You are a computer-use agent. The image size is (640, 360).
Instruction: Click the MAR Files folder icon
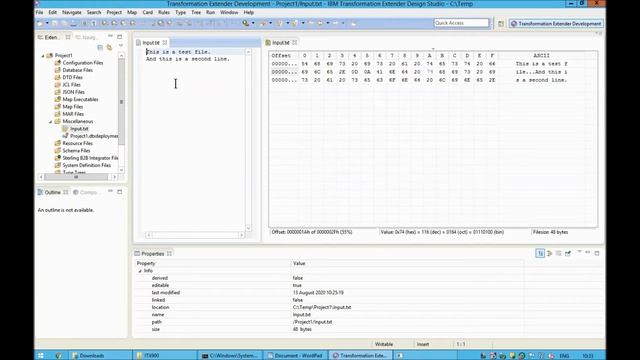point(58,114)
